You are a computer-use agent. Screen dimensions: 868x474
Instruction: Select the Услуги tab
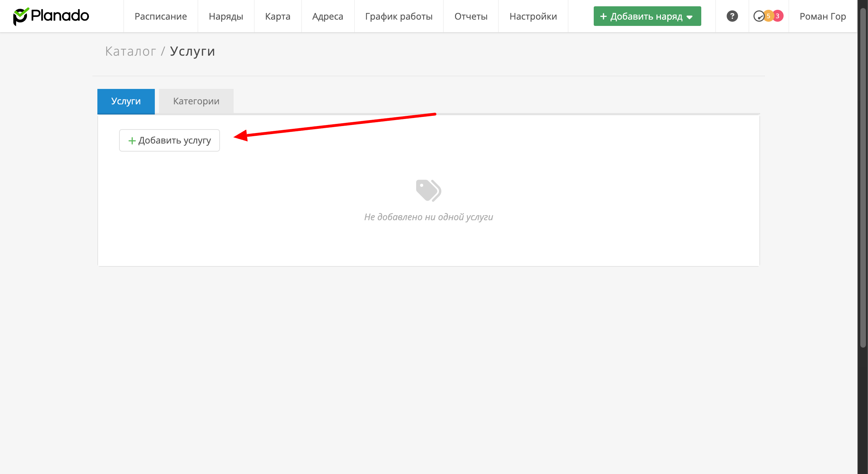(x=126, y=101)
